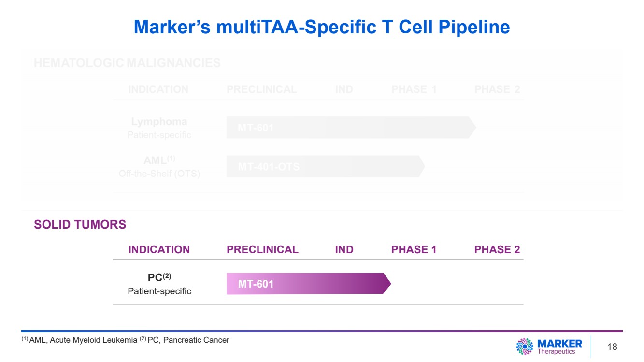Select the slide title about multiTAA-Specific pipeline
Screen dimensions: 644x362
[322, 27]
